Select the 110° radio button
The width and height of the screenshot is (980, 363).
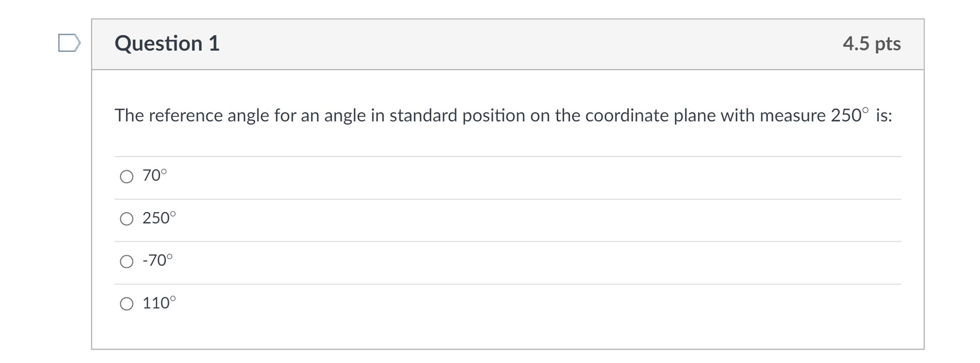[x=126, y=304]
